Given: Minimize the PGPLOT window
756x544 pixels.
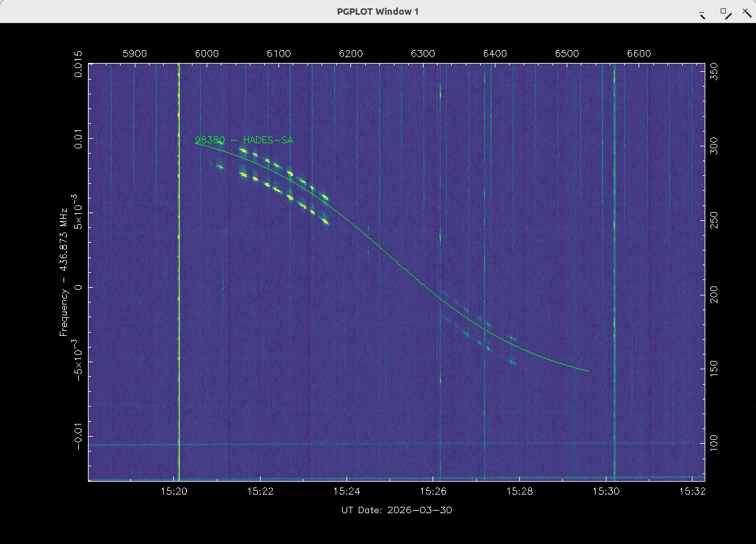Looking at the screenshot, I should point(702,12).
